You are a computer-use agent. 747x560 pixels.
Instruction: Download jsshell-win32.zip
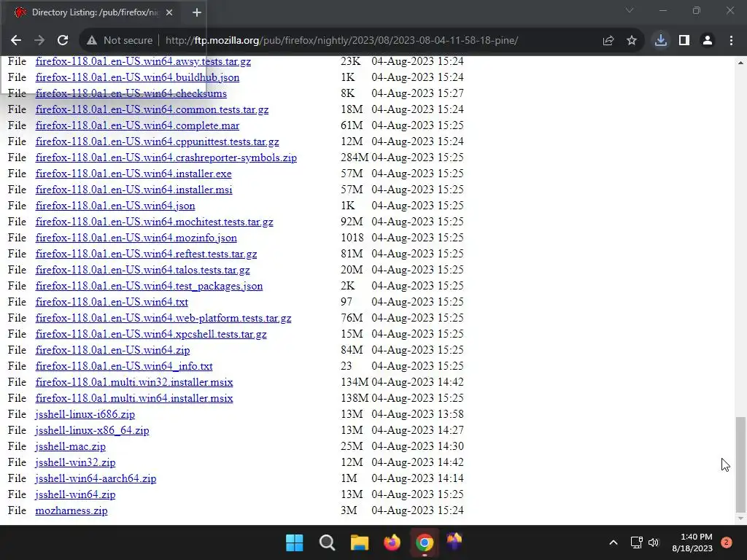click(x=75, y=462)
